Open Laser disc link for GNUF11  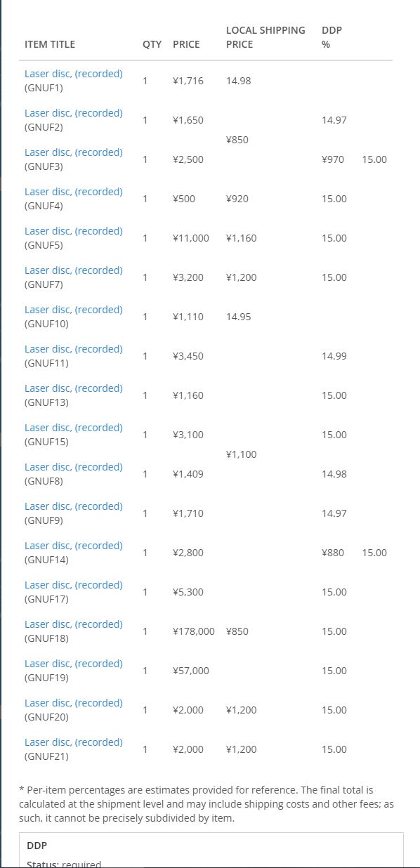coord(73,349)
